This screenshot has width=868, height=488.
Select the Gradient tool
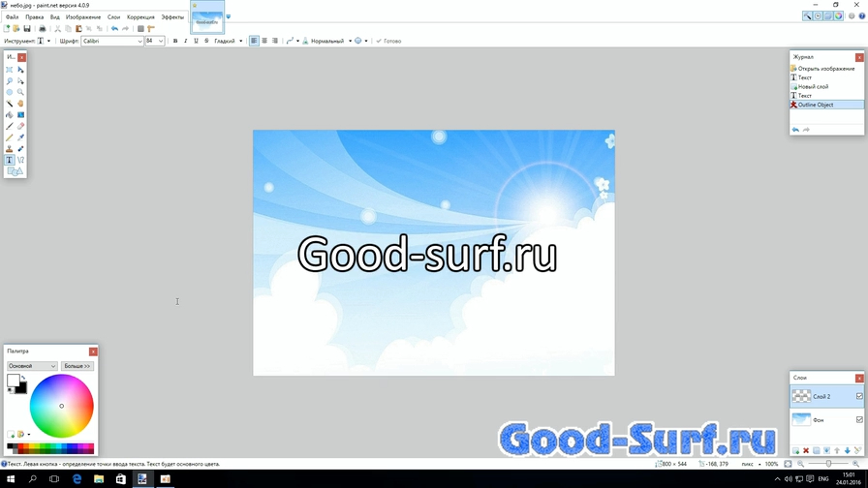[x=20, y=115]
